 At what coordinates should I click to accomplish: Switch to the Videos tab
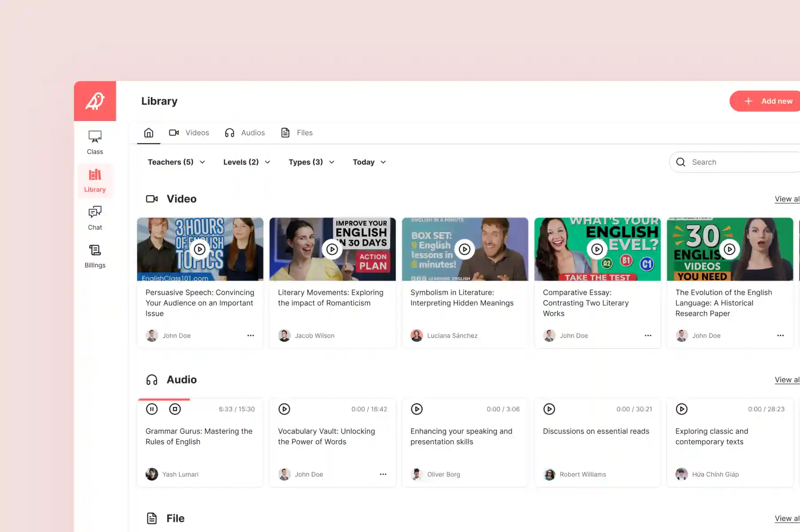tap(189, 132)
